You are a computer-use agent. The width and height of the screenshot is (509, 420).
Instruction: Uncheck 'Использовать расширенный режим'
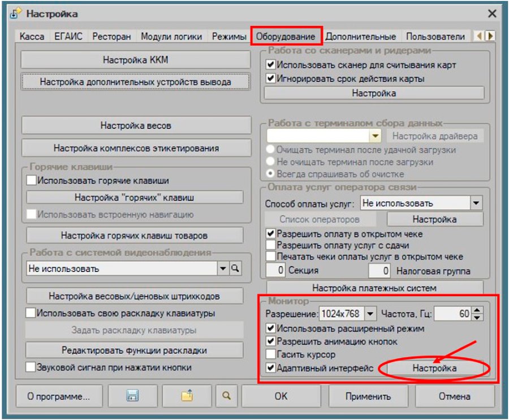pos(271,328)
